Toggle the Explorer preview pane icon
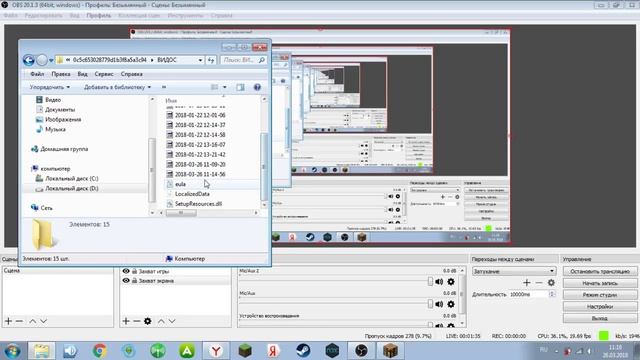Image resolution: width=640 pixels, height=360 pixels. tap(240, 87)
